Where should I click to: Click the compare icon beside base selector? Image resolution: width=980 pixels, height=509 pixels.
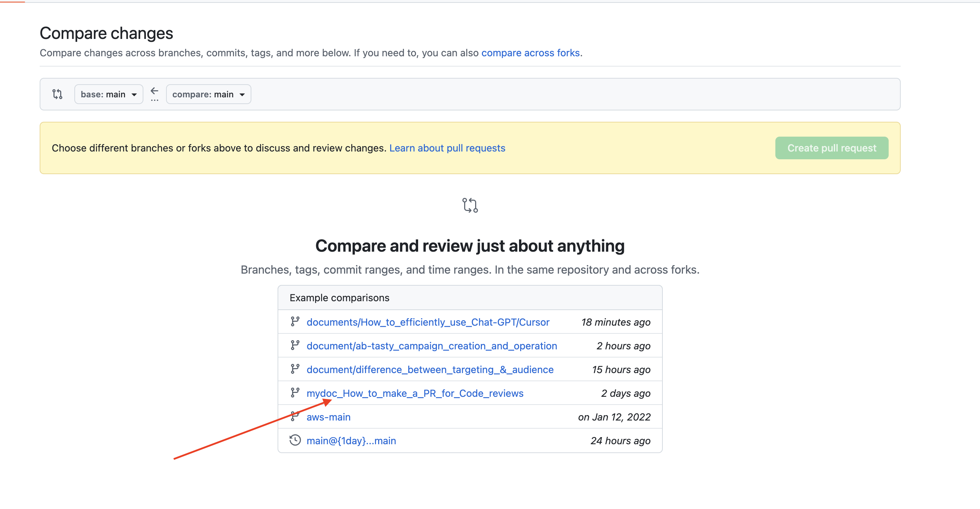(57, 94)
